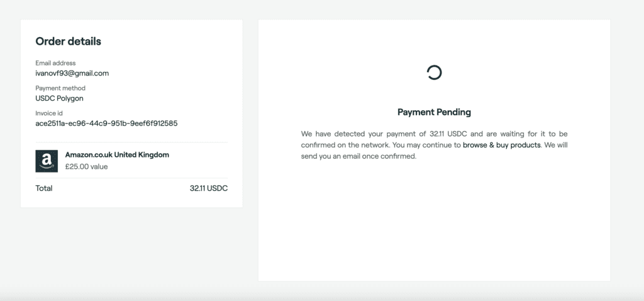Click the Email address label
Viewport: 644px width, 301px height.
point(55,64)
